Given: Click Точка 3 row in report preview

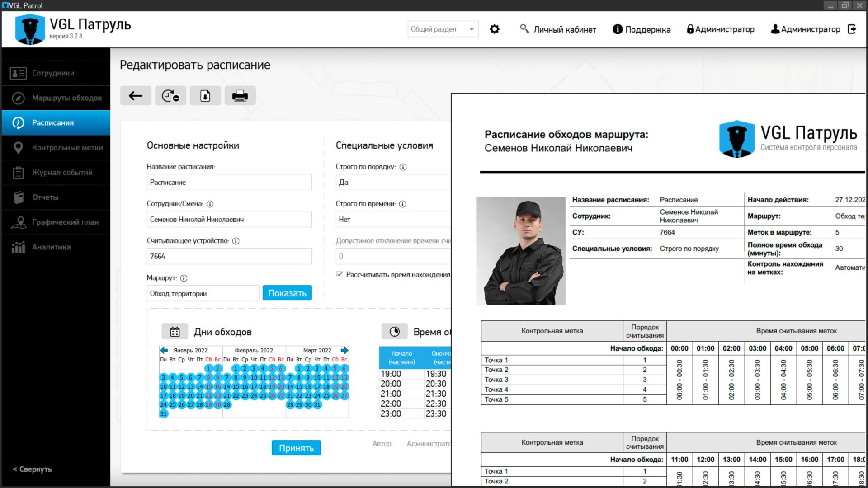Looking at the screenshot, I should (x=573, y=380).
